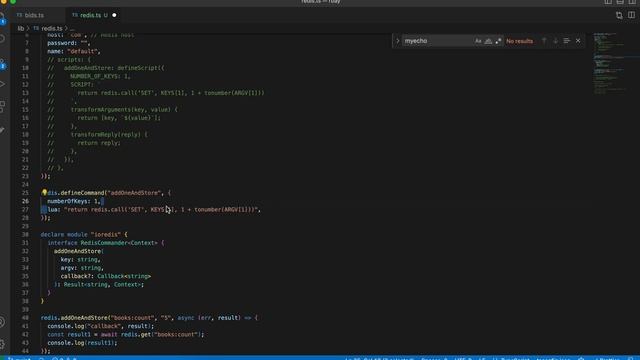
Task: Go to next match arrow in find widget
Action: pyautogui.click(x=555, y=41)
